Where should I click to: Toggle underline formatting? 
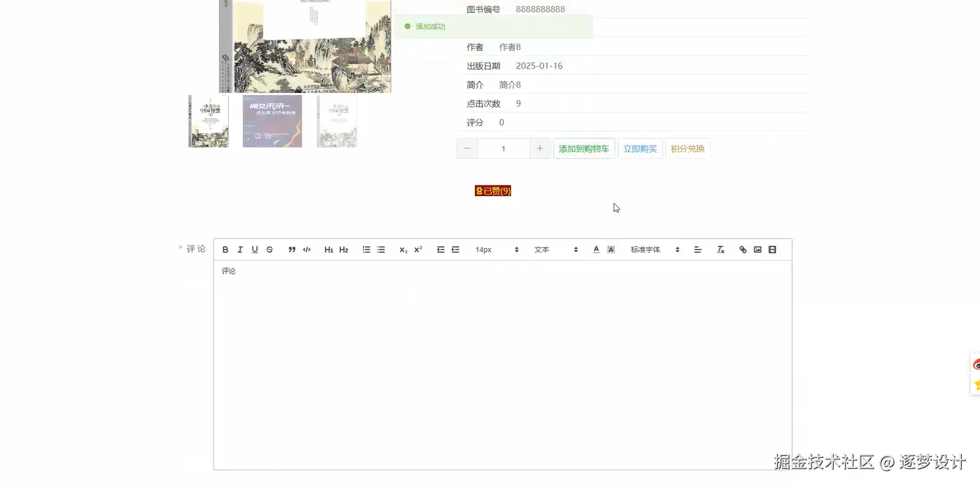pos(255,249)
